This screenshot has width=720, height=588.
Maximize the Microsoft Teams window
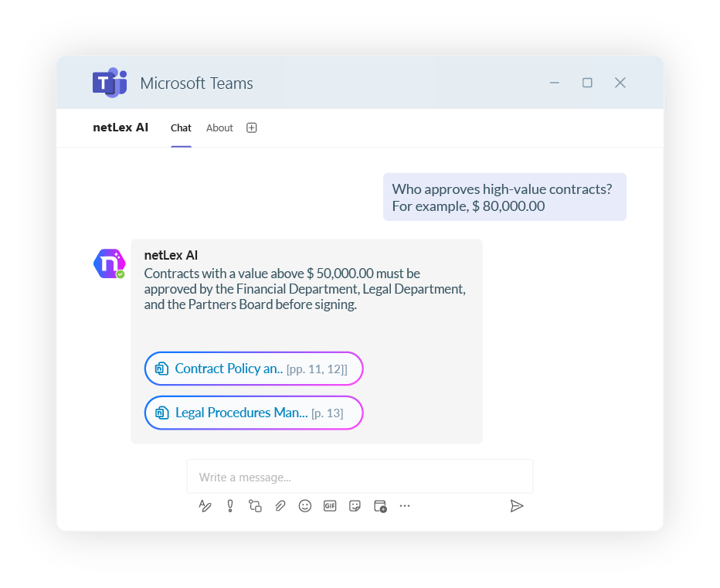coord(587,83)
